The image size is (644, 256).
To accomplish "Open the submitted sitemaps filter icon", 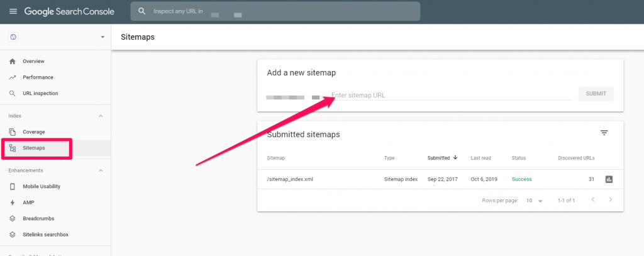I will pos(604,133).
